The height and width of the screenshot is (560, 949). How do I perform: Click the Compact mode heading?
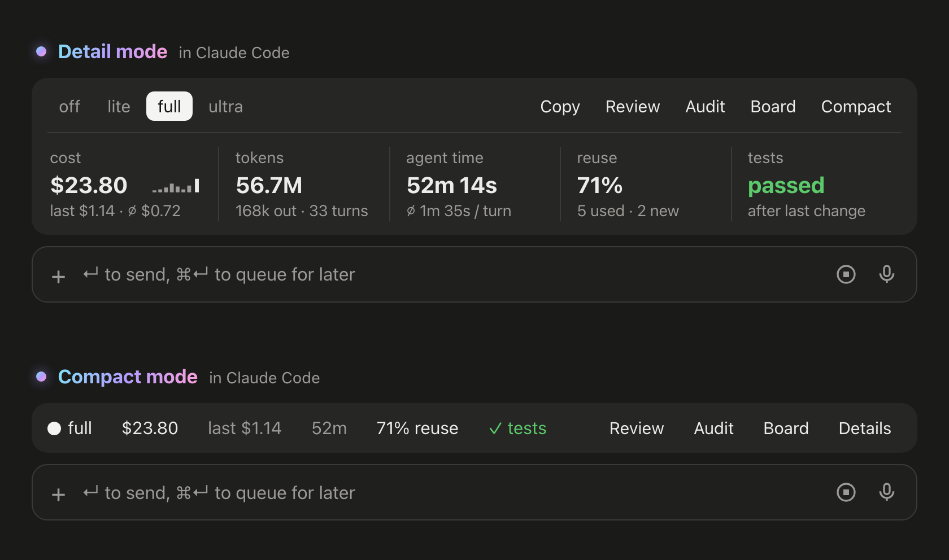click(x=128, y=377)
